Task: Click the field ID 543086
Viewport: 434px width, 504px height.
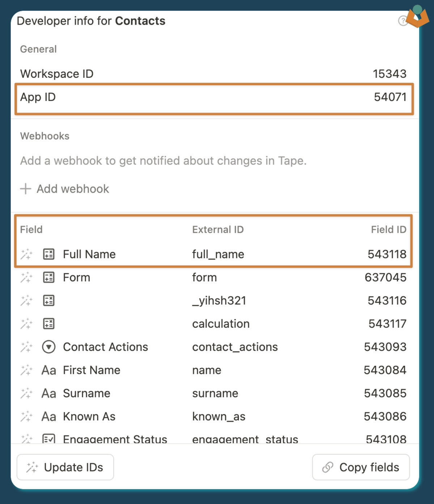Action: click(385, 416)
